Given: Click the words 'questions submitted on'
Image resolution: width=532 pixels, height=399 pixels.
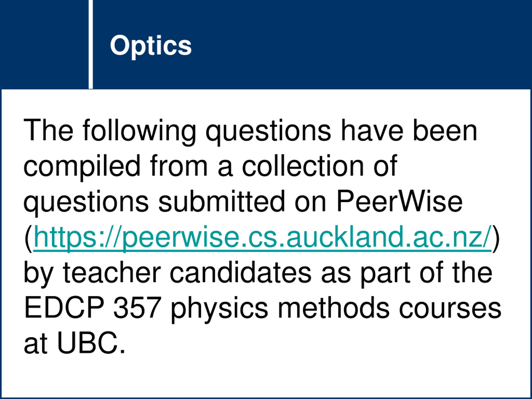Looking at the screenshot, I should click(x=175, y=202).
